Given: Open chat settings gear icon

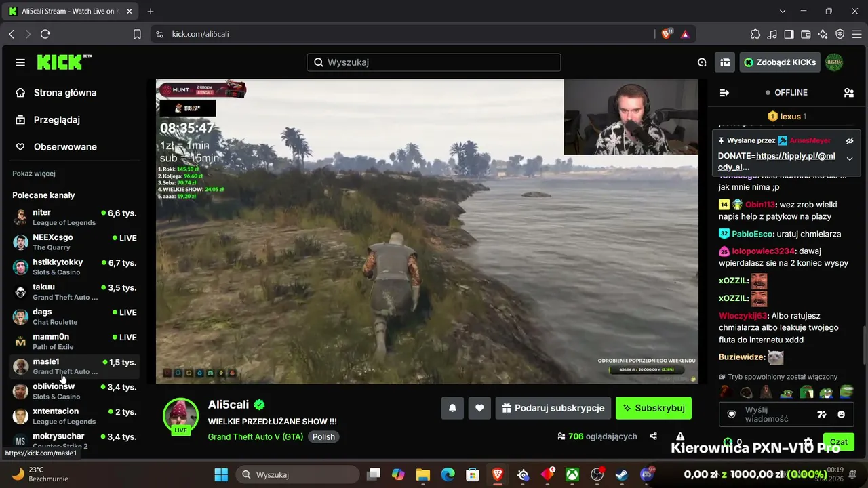Looking at the screenshot, I should pos(808,442).
